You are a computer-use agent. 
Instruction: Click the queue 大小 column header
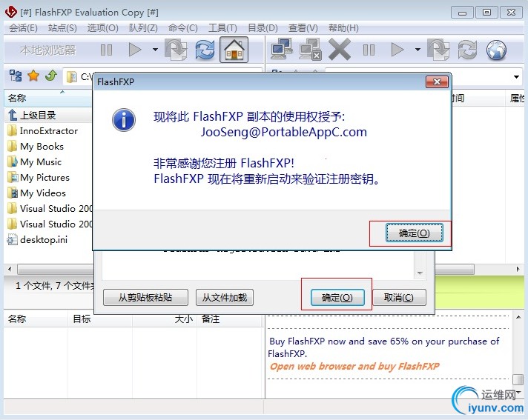(x=165, y=319)
